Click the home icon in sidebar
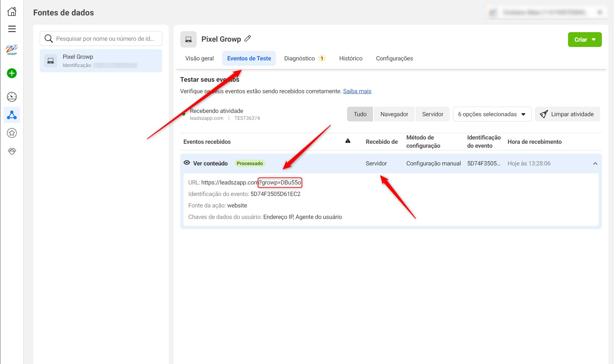Screen dimensions: 614x364 [12, 11]
